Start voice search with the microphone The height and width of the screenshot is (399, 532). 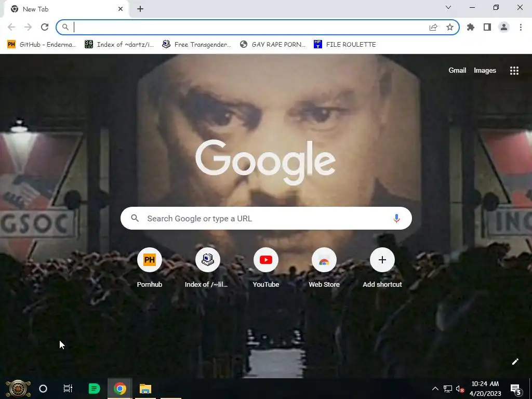click(x=396, y=218)
